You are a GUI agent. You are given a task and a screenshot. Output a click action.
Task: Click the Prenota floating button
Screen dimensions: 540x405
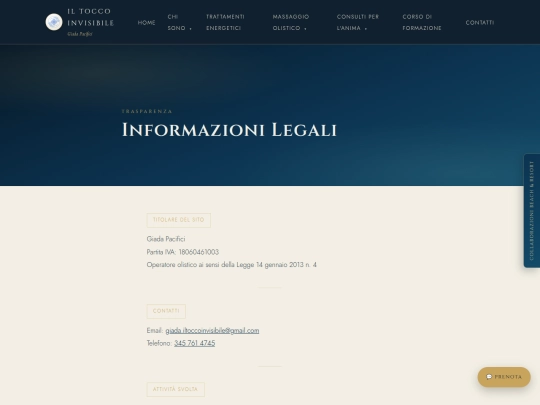(504, 377)
